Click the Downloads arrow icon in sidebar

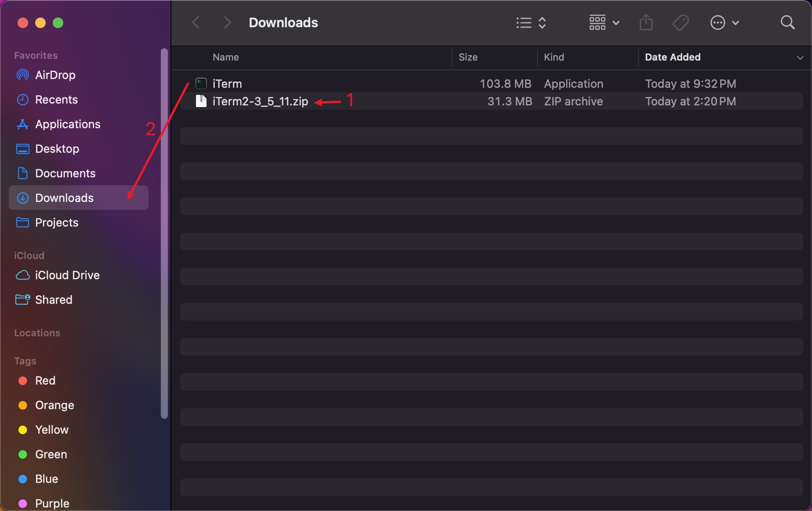click(22, 198)
